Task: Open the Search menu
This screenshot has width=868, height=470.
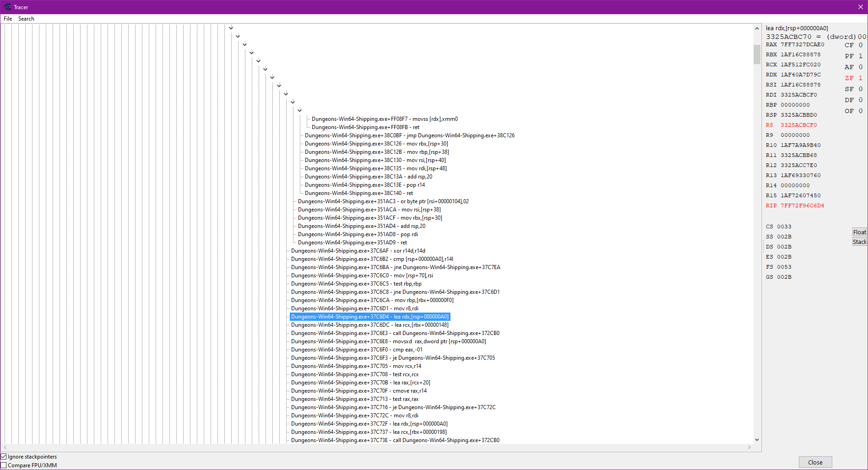Action: coord(26,19)
